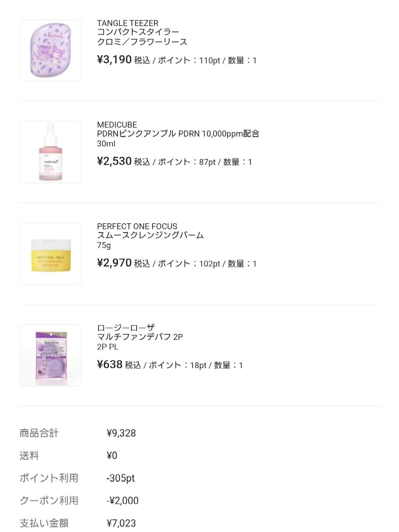Screen dimensions: 399x532
Task: Click the yellow Perfect One Focus balm image
Action: click(x=51, y=253)
